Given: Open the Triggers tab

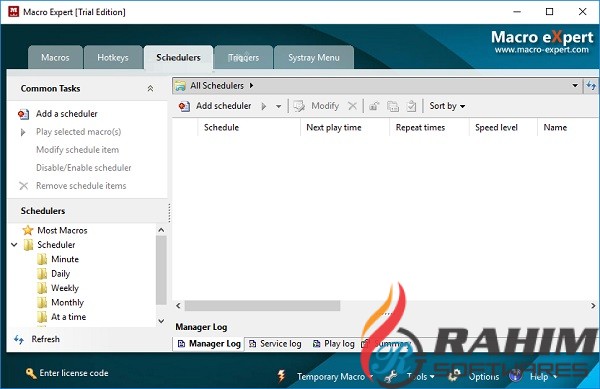Looking at the screenshot, I should (244, 58).
